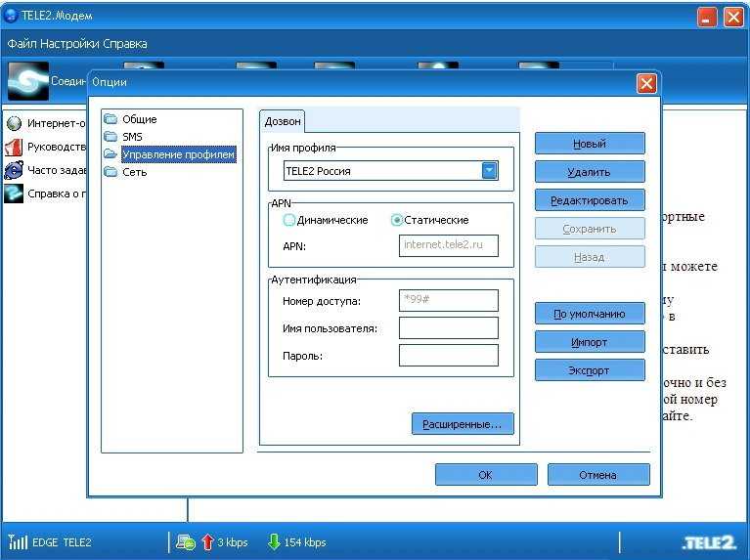The width and height of the screenshot is (750, 560).
Task: Open the Справка menu
Action: pos(125,44)
